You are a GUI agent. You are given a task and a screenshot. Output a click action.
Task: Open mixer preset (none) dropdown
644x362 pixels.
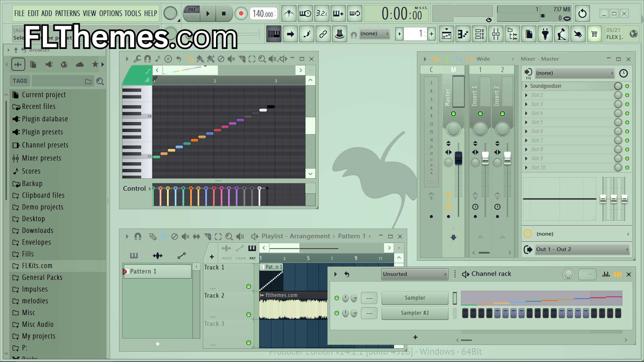(x=575, y=73)
